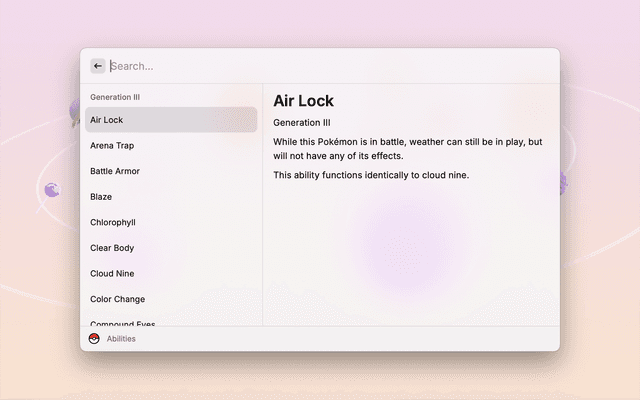640x400 pixels.
Task: Click the Abilities label in footer
Action: pyautogui.click(x=121, y=339)
